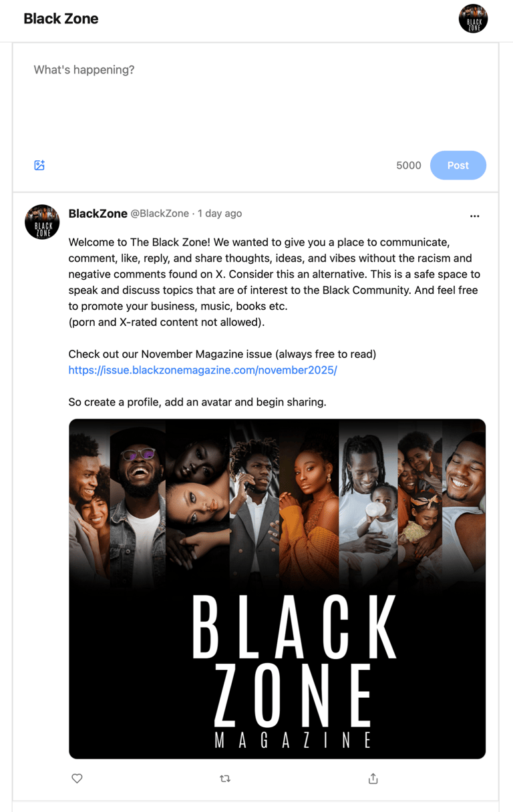Open the three-dot post options menu
The height and width of the screenshot is (812, 513).
474,216
